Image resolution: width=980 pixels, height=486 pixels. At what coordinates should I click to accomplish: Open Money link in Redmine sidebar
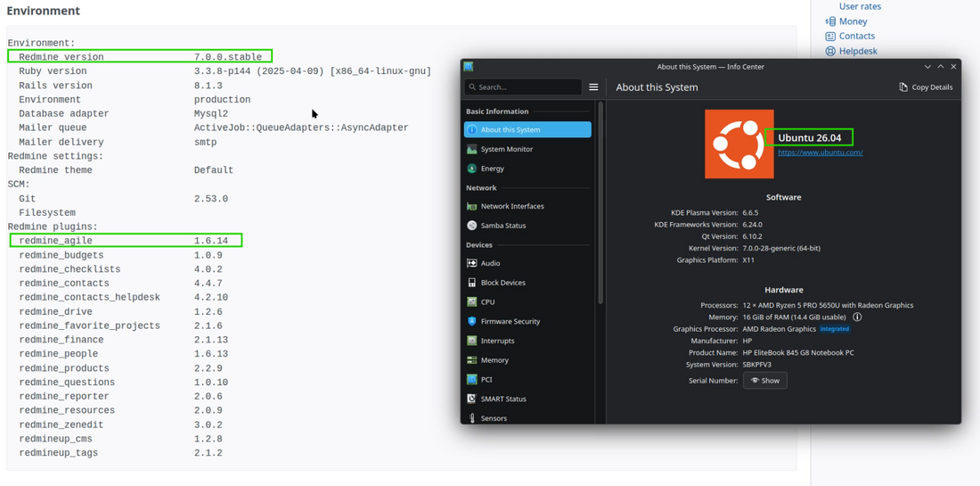pyautogui.click(x=853, y=21)
